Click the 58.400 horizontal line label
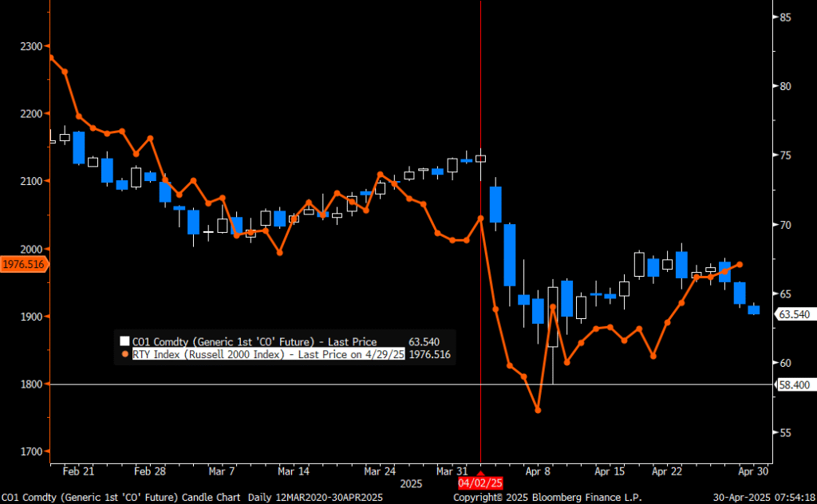 794,384
